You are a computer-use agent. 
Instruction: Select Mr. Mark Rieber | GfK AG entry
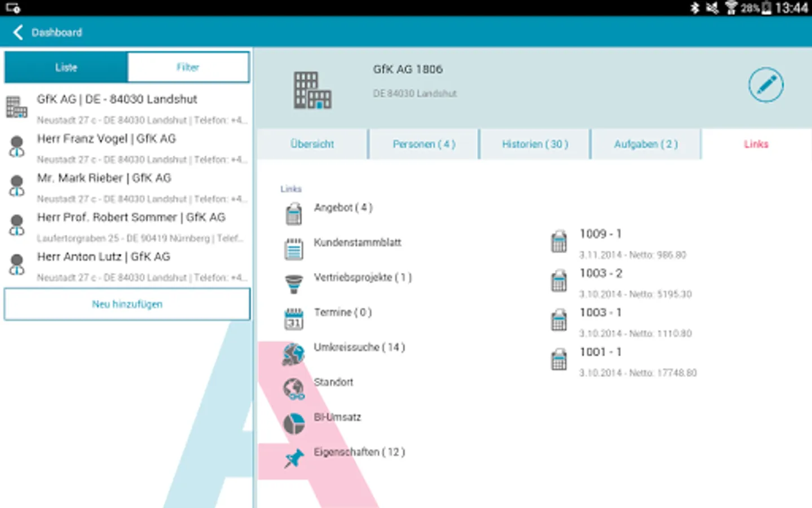coord(127,187)
